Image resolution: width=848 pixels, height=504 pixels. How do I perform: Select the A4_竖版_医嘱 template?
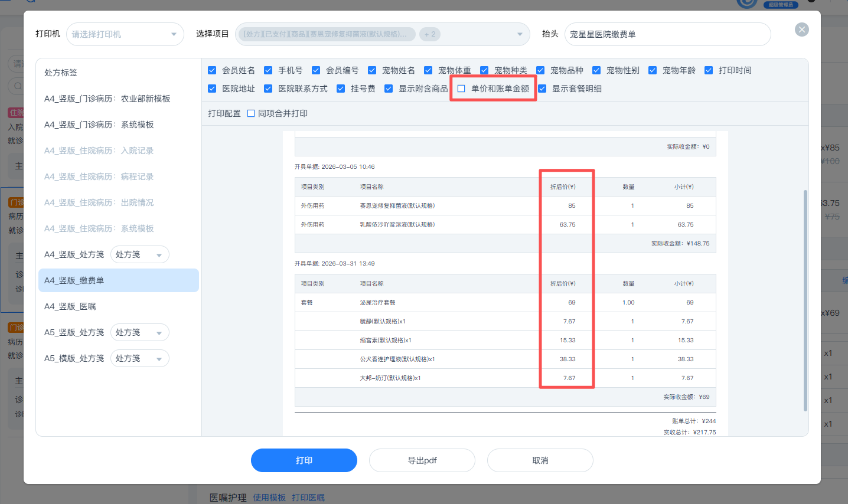(70, 306)
